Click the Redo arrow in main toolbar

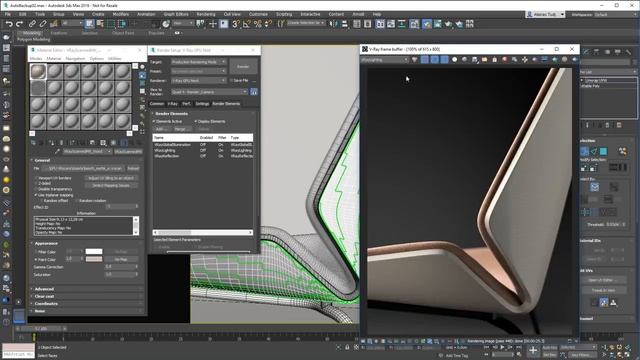19,24
